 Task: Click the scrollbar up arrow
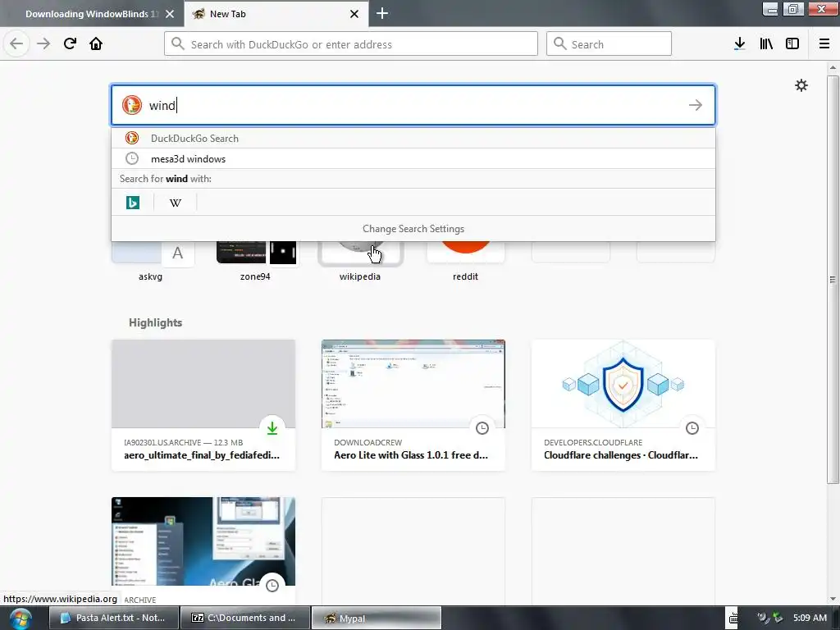click(x=832, y=67)
